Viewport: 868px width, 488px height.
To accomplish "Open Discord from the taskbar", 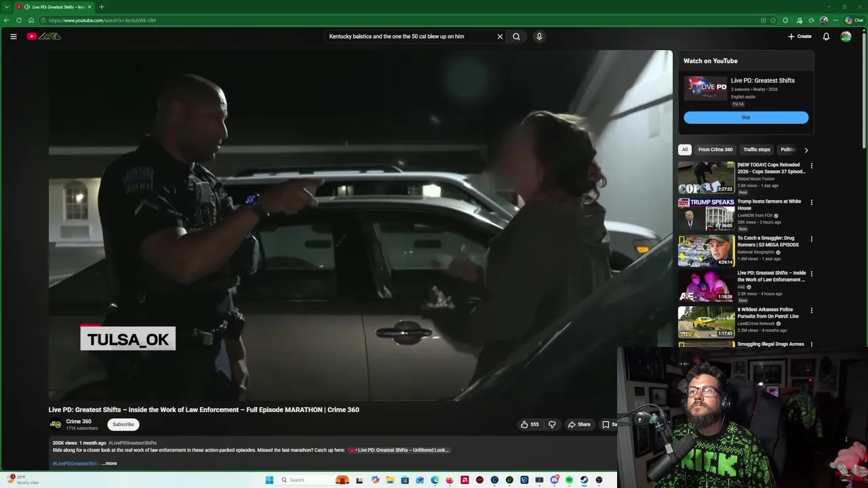I will click(x=554, y=480).
